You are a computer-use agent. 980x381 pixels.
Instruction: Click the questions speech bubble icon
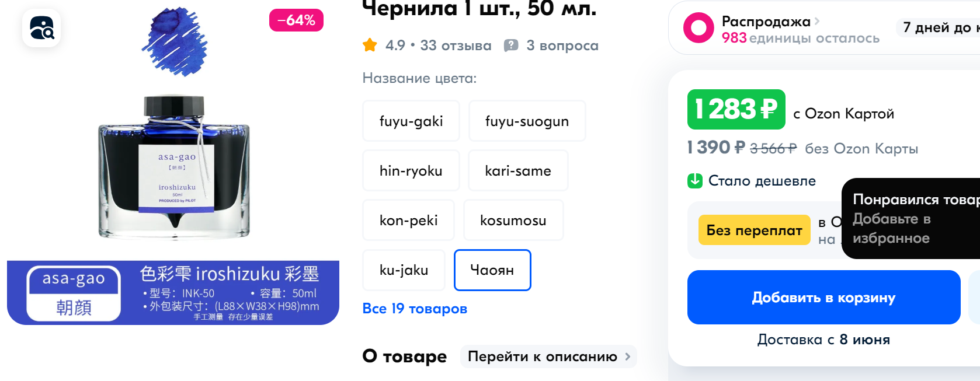[x=511, y=46]
